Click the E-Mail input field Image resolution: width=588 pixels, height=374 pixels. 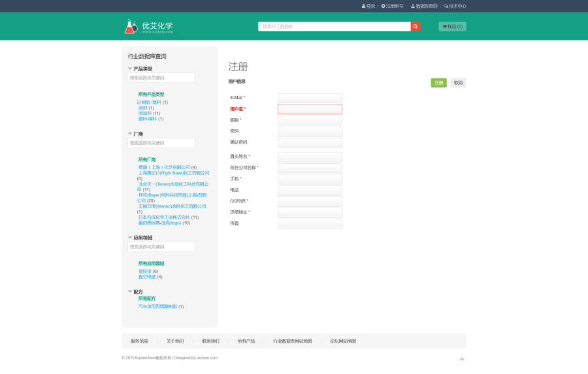(310, 98)
